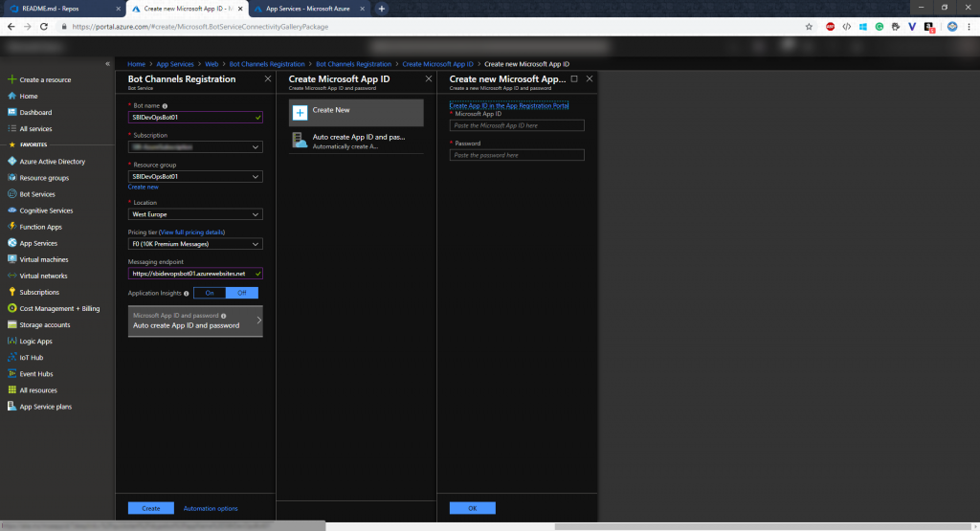This screenshot has height=531, width=980.
Task: Open All resources grid icon
Action: tap(11, 389)
